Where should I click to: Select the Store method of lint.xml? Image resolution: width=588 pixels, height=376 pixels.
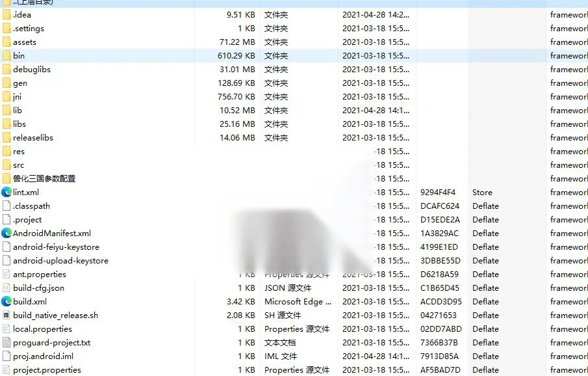(x=482, y=193)
